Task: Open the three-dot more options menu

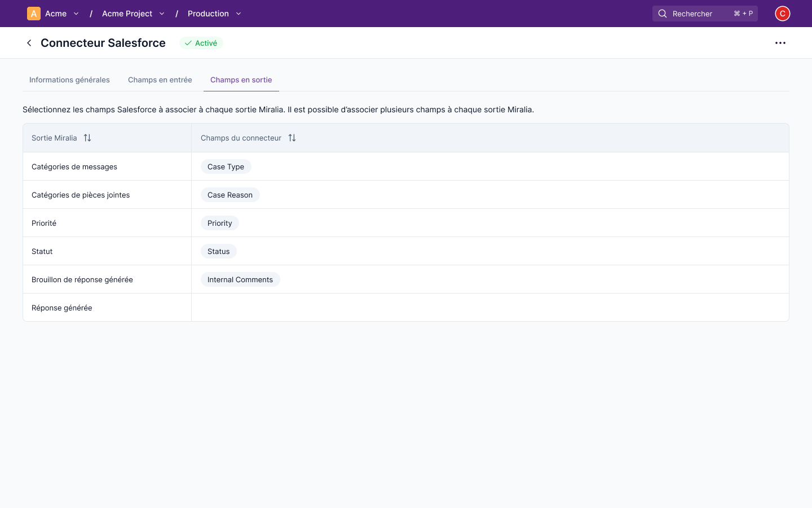Action: [780, 43]
